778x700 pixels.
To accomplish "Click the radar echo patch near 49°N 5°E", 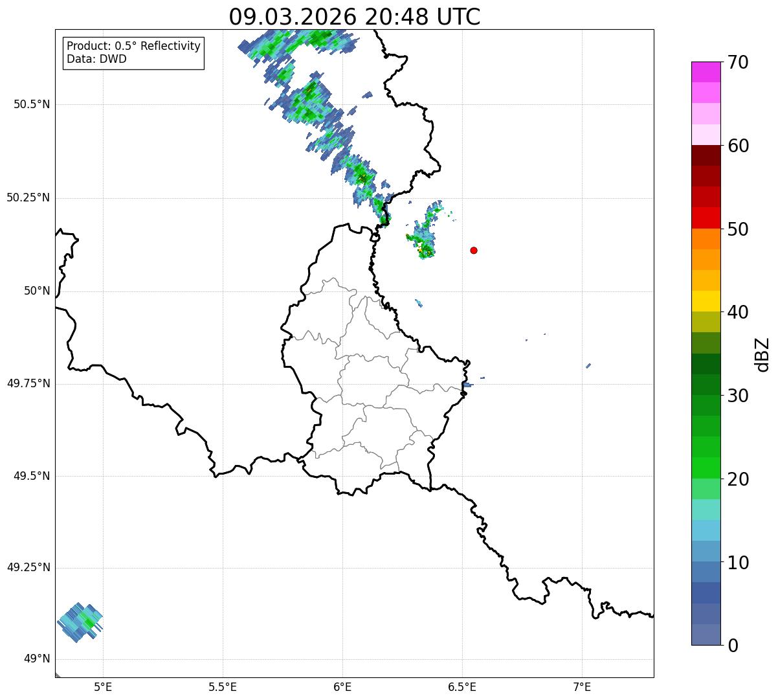I will pos(80,622).
